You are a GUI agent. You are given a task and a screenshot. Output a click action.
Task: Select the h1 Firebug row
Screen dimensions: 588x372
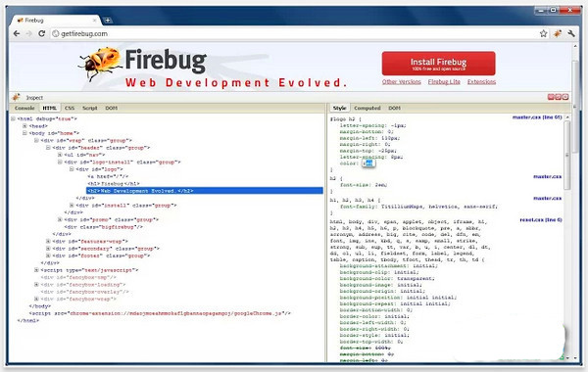tap(114, 184)
